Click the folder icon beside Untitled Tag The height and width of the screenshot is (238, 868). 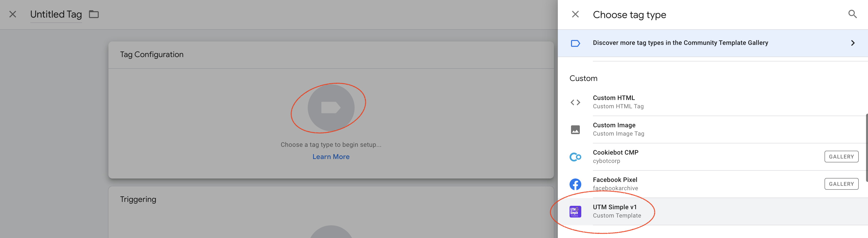click(x=94, y=14)
